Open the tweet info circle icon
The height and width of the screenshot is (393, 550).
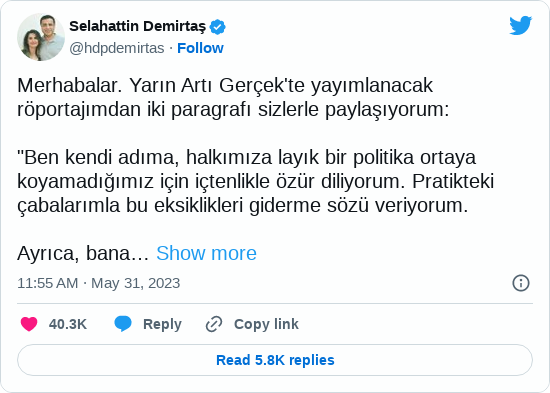tap(521, 283)
